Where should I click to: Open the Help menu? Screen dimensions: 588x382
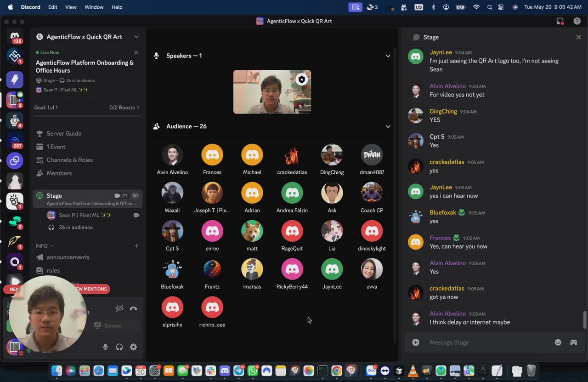tap(117, 7)
